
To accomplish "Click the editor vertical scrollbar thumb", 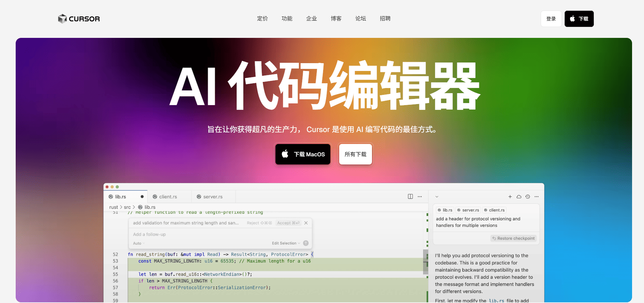I will 425,262.
